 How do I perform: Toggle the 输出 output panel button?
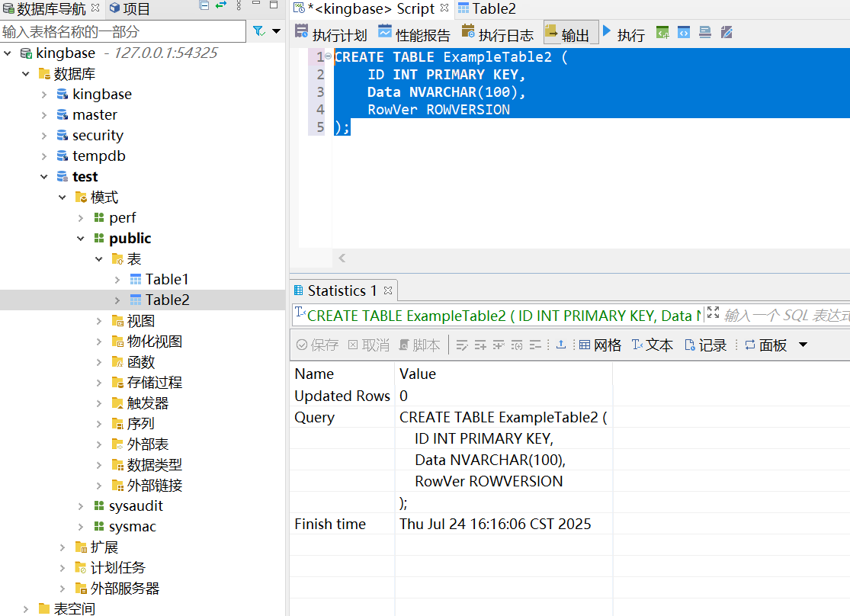click(566, 34)
